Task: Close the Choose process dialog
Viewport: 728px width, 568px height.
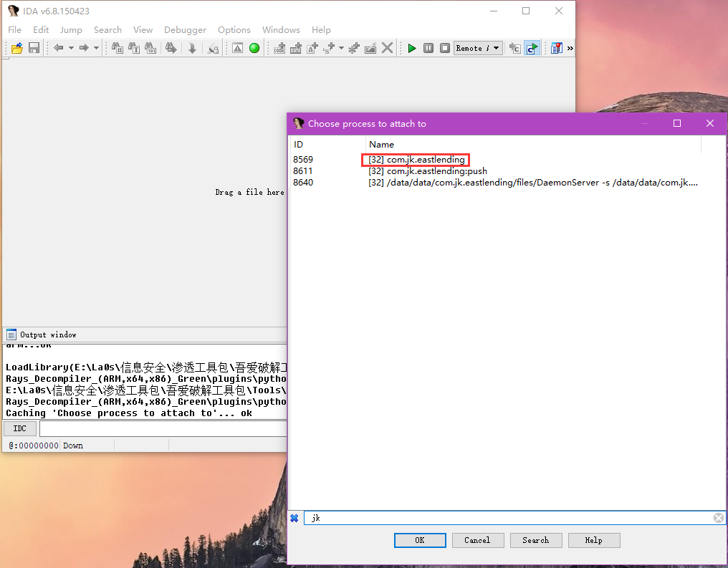Action: point(710,123)
